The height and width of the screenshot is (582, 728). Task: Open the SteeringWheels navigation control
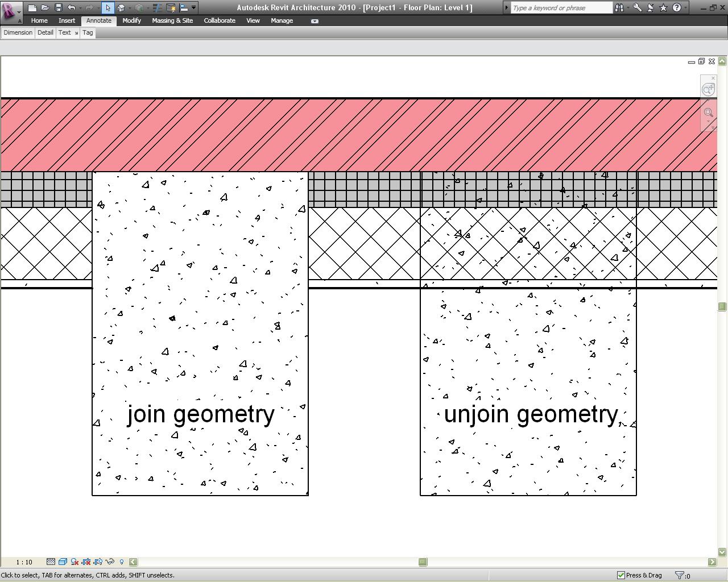coord(708,89)
